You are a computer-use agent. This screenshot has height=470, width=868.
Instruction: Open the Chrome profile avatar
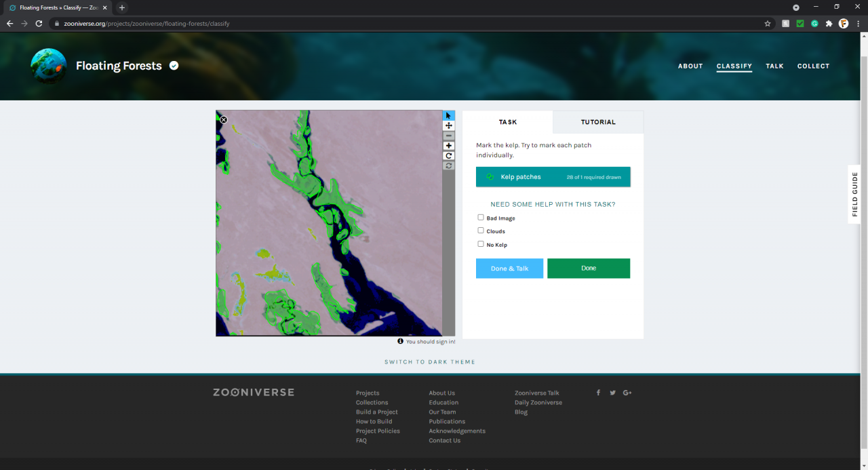(844, 23)
